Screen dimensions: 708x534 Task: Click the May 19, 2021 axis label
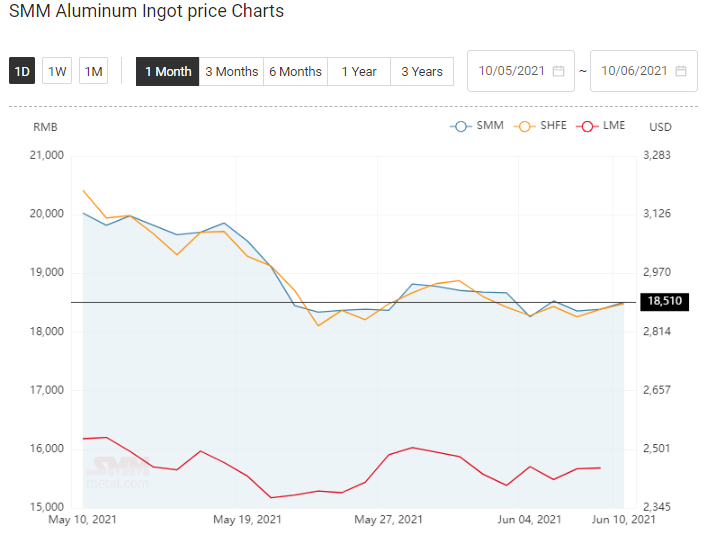pyautogui.click(x=247, y=520)
